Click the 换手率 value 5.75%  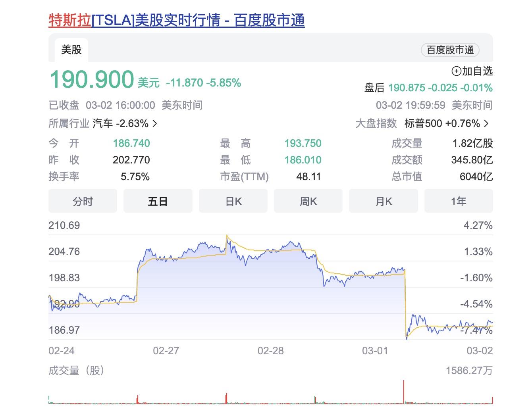[x=135, y=177]
